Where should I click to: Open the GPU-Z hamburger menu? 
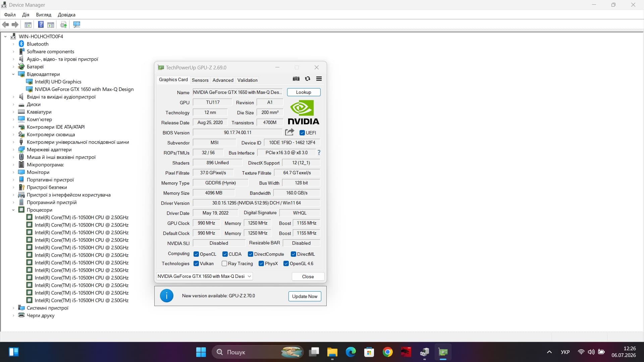[x=319, y=79]
